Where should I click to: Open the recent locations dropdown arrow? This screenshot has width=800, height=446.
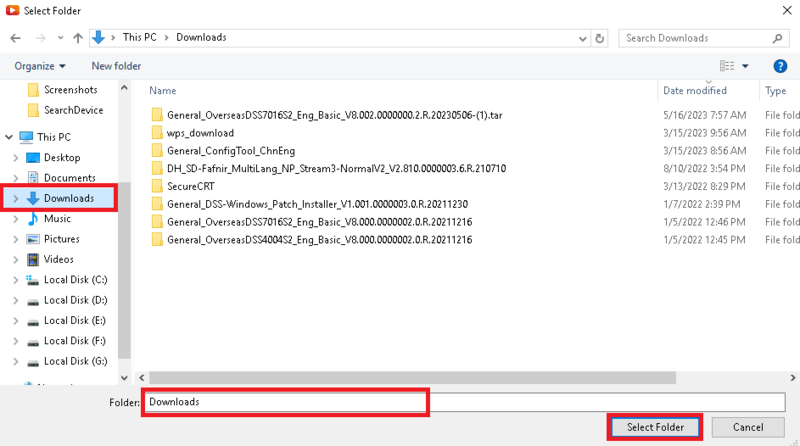[x=60, y=38]
